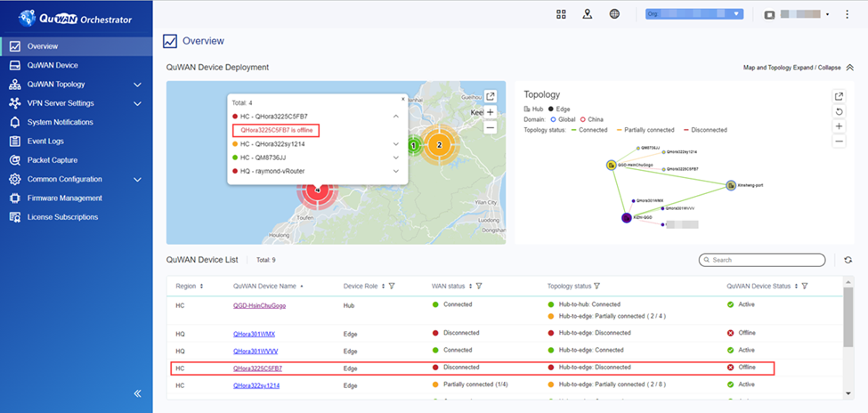Open the Org selection dropdown

click(x=694, y=14)
